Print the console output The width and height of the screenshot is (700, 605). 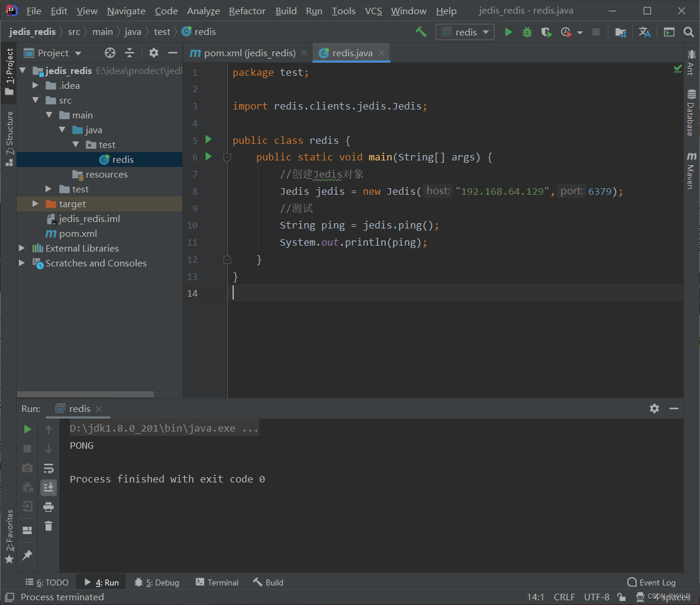(49, 507)
